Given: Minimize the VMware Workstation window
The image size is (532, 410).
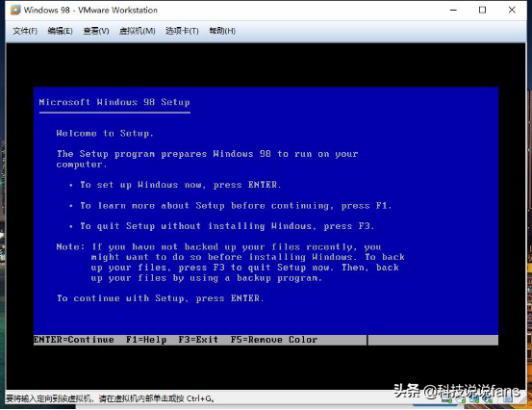Looking at the screenshot, I should pos(453,10).
